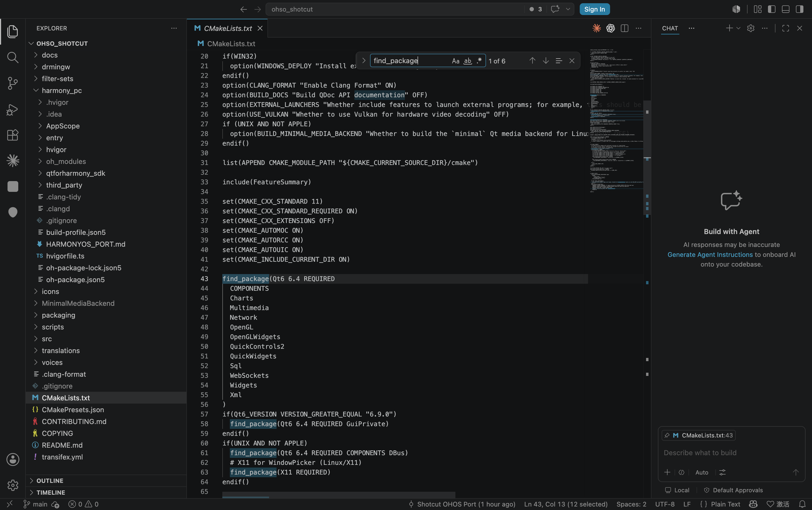The height and width of the screenshot is (510, 812).
Task: Go forward with the navigation arrow
Action: point(258,9)
